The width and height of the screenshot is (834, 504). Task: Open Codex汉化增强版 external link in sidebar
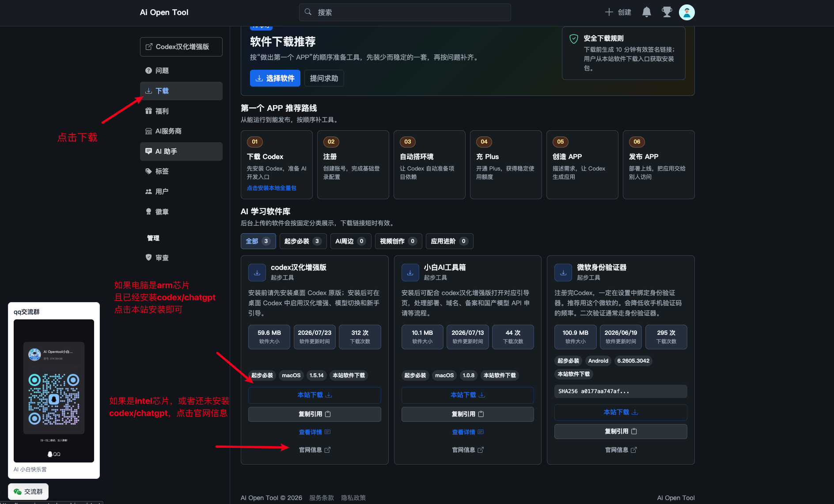pos(181,47)
